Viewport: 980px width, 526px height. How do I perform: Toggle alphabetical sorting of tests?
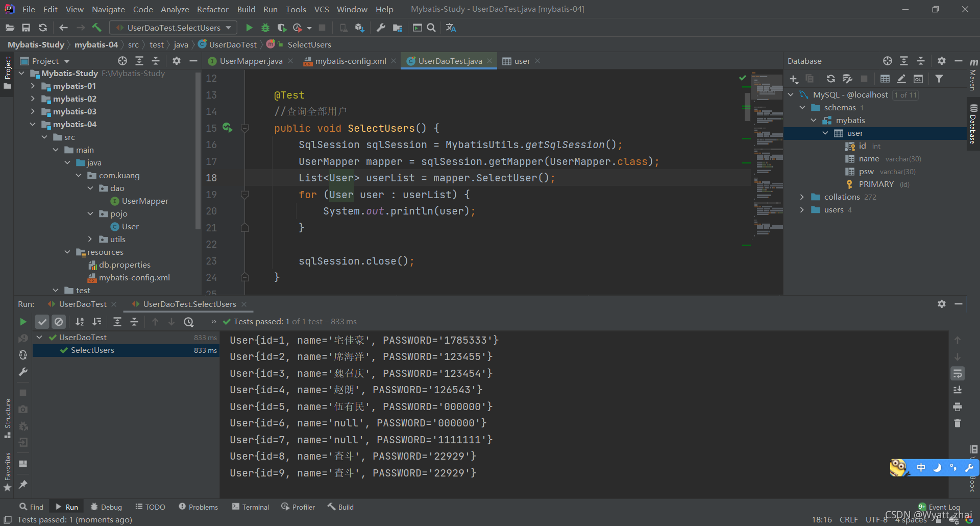[80, 322]
